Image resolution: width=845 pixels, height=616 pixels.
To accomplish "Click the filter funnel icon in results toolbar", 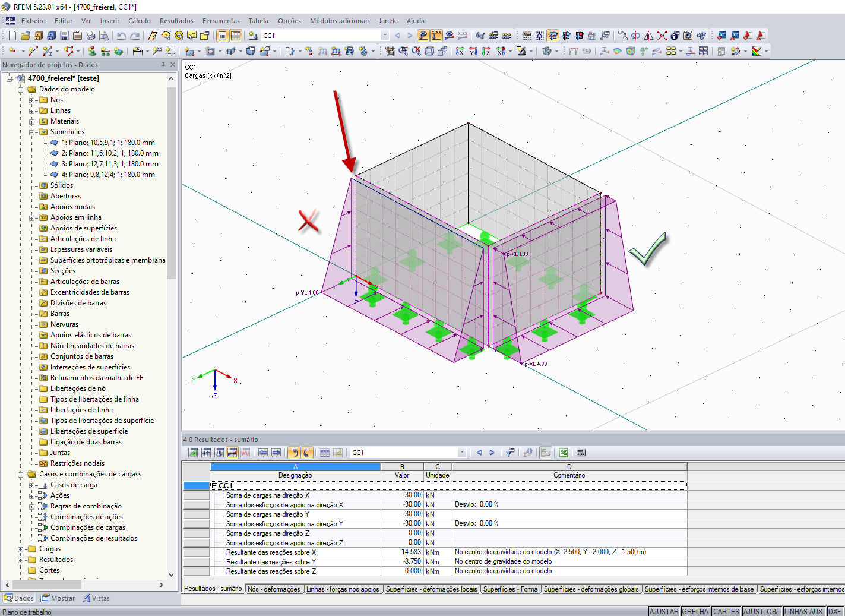I will [509, 453].
